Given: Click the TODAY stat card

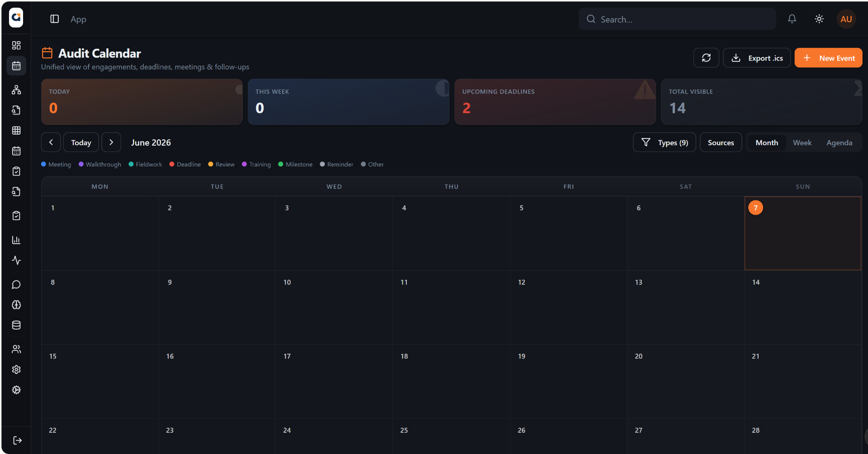Looking at the screenshot, I should click(142, 102).
